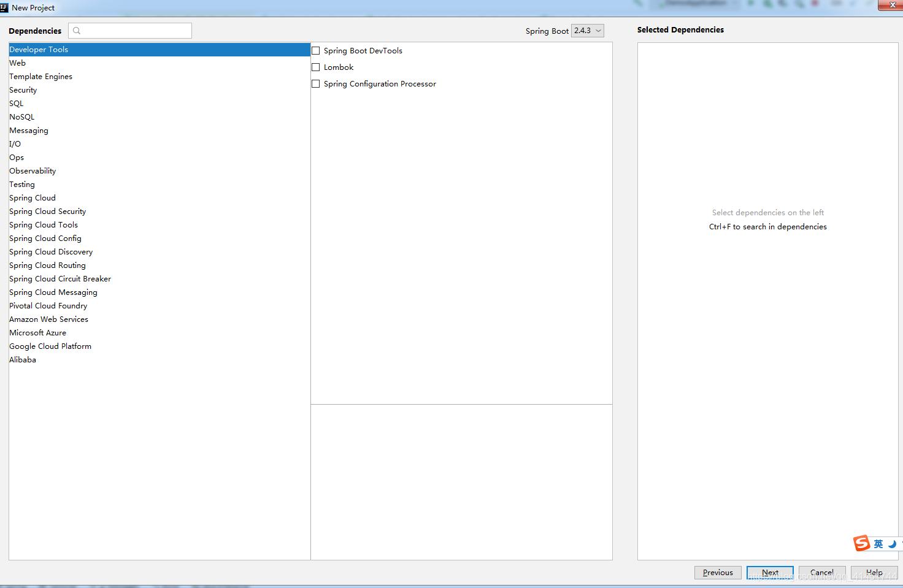Select the Messaging category
This screenshot has height=588, width=903.
point(159,131)
